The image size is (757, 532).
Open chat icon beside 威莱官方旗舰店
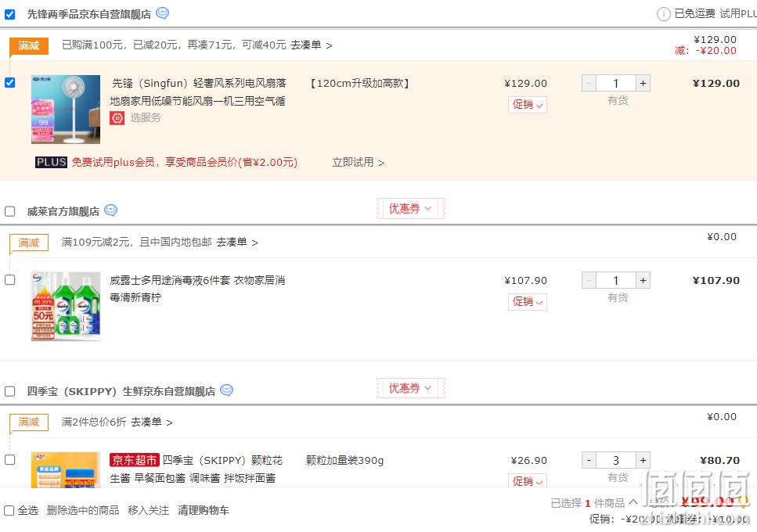coord(110,210)
